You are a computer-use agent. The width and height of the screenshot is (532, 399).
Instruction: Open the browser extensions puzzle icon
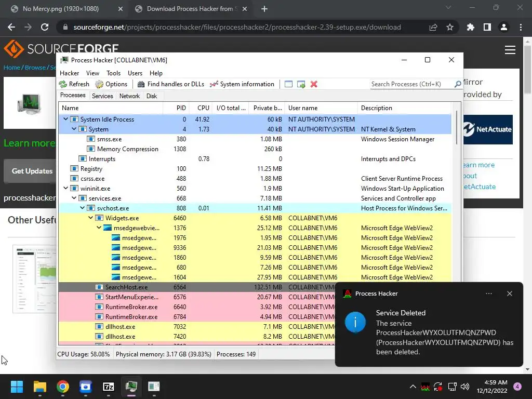click(470, 27)
